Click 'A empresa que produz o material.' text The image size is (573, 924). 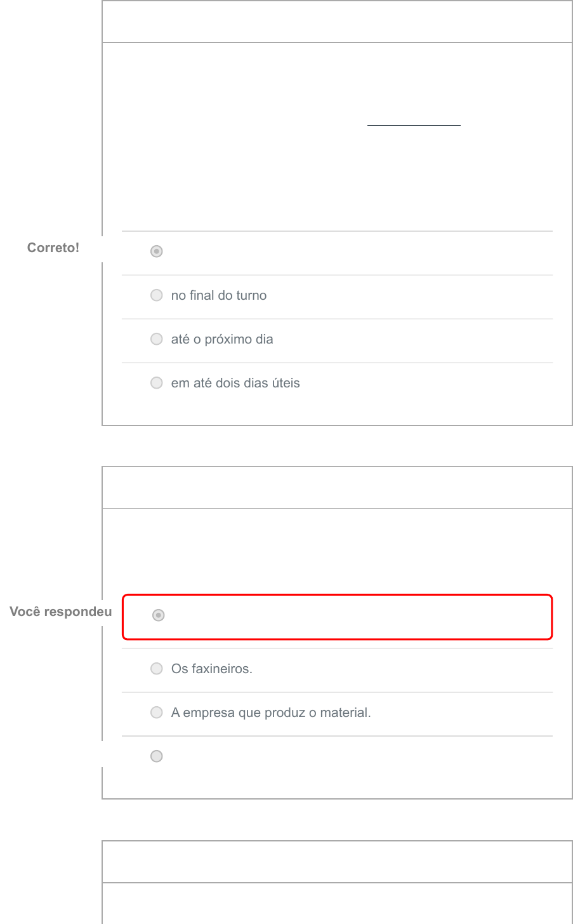[x=271, y=713]
